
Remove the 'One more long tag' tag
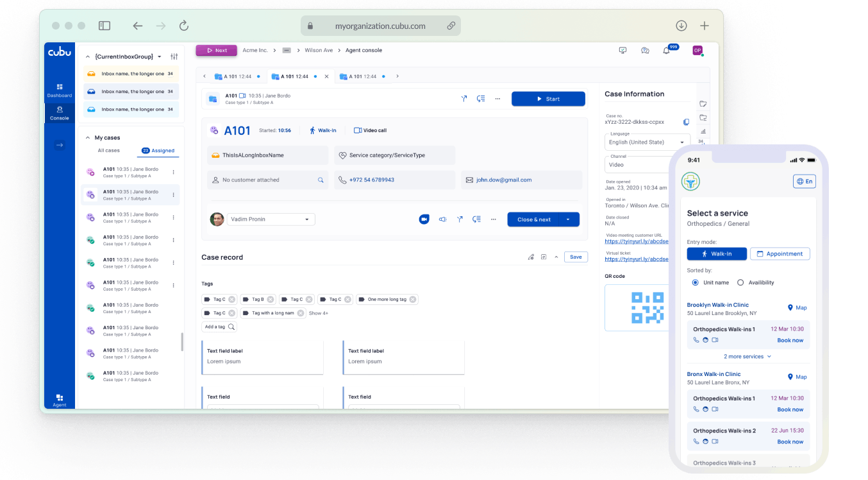click(413, 300)
